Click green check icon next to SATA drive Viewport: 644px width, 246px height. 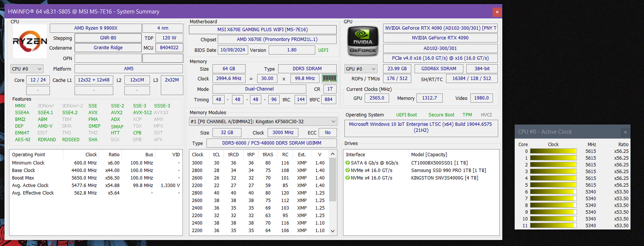click(x=347, y=163)
